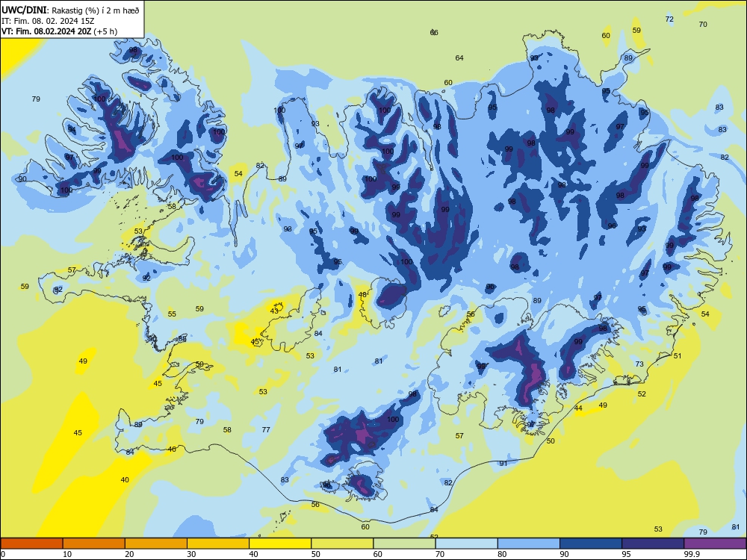Screen dimensions: 747x560
Task: Click the map value '51' on the east coast
Action: [x=678, y=355]
